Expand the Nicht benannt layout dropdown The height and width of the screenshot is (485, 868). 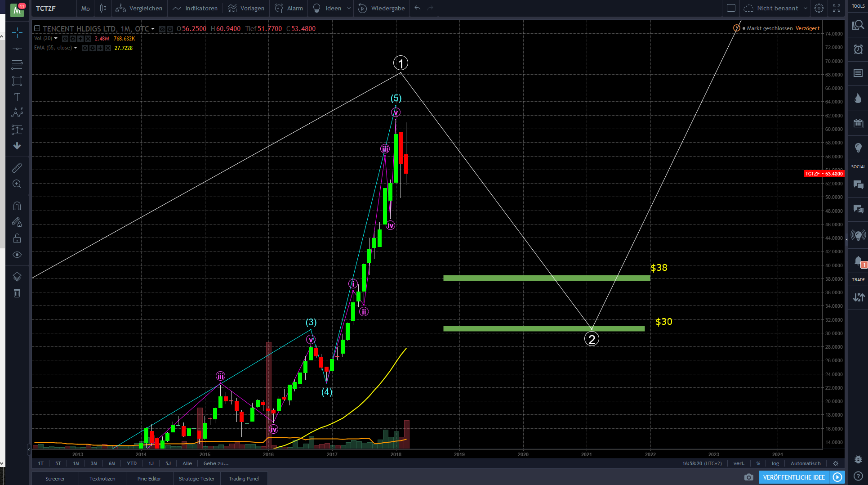pos(805,8)
